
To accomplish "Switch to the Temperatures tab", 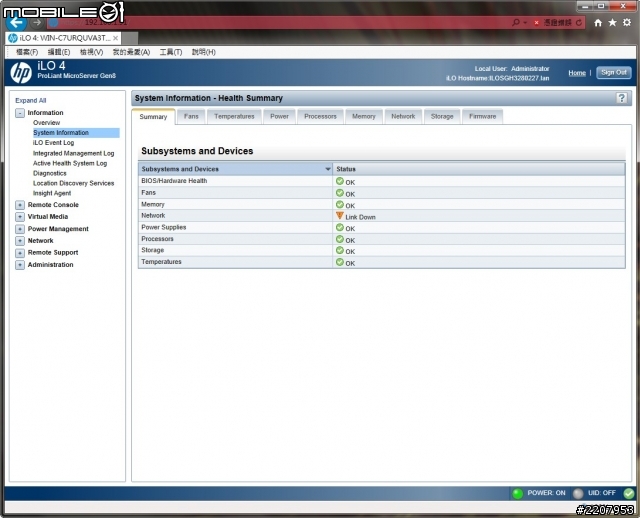I will pos(234,116).
